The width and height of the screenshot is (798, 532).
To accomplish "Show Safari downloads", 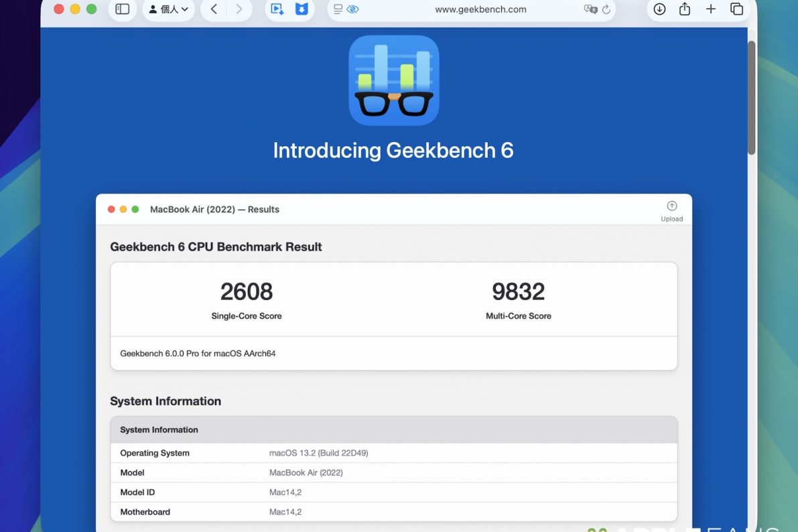I will (659, 9).
